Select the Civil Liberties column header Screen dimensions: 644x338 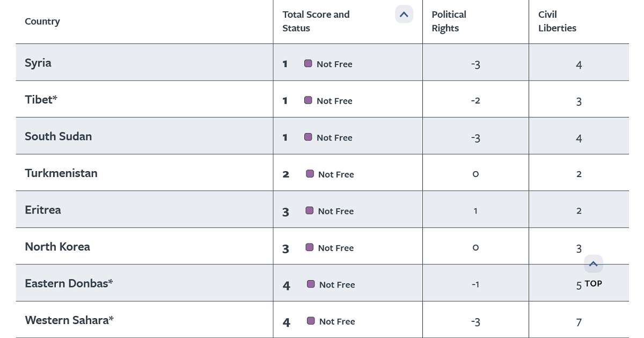point(558,21)
